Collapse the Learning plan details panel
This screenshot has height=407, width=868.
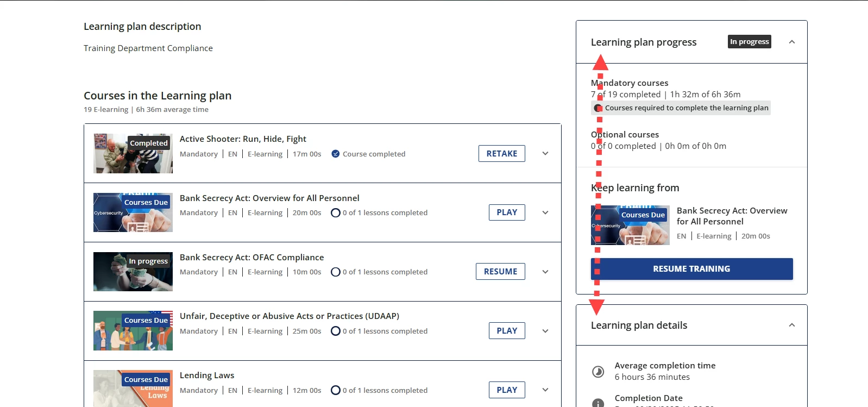791,325
